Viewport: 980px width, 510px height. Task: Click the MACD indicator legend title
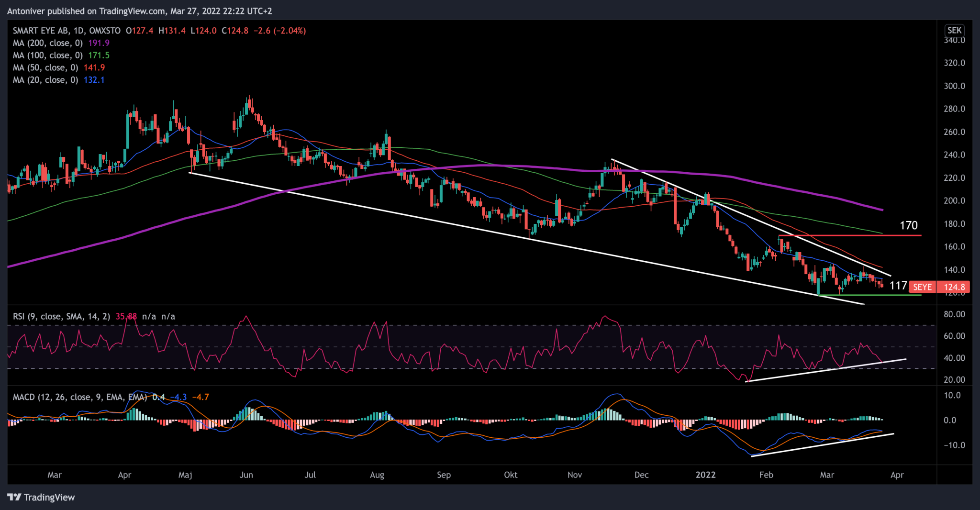tap(79, 397)
